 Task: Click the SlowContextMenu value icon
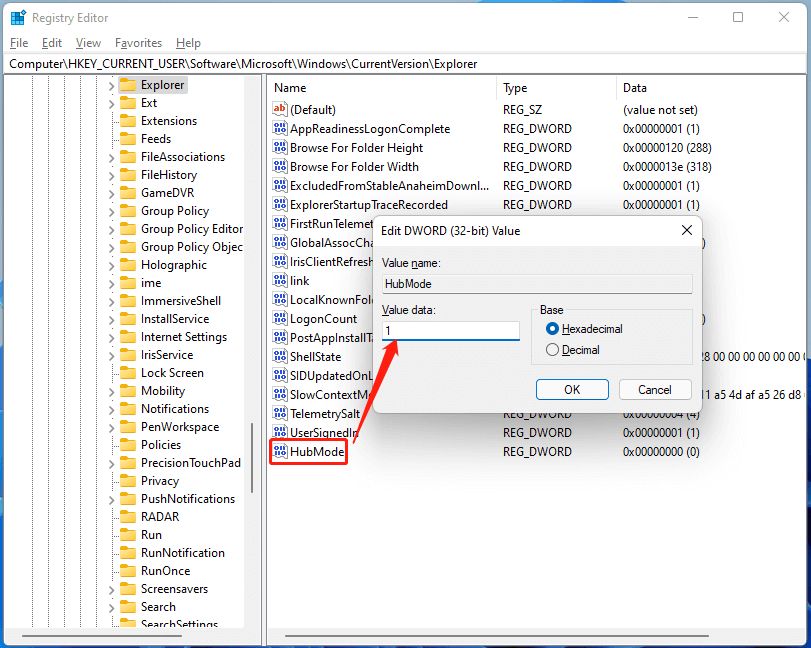[280, 395]
